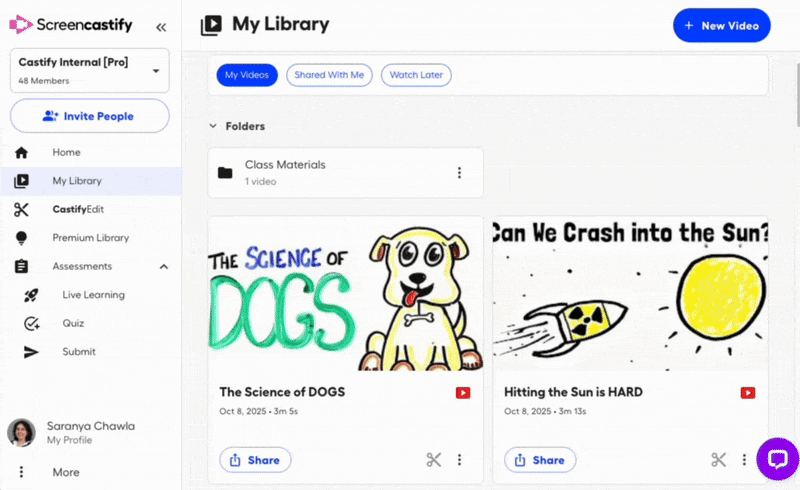Click the Invite People button
The width and height of the screenshot is (800, 490).
[x=90, y=116]
